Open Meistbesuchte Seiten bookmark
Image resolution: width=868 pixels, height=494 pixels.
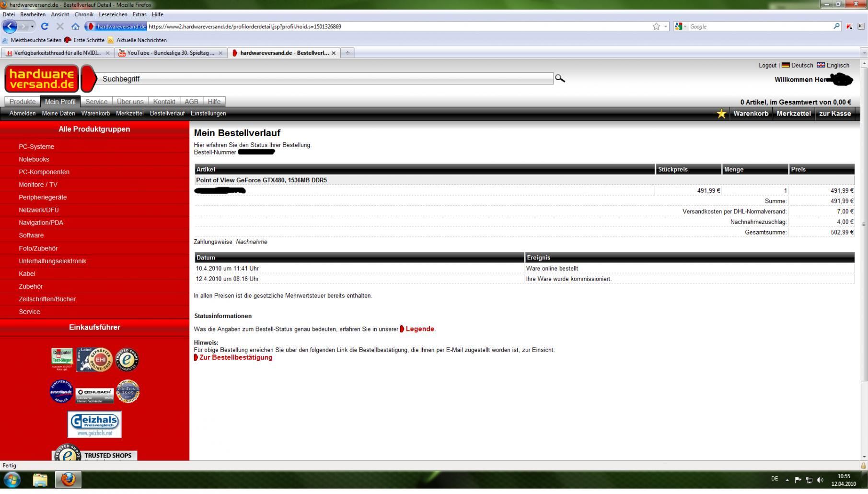pos(32,40)
